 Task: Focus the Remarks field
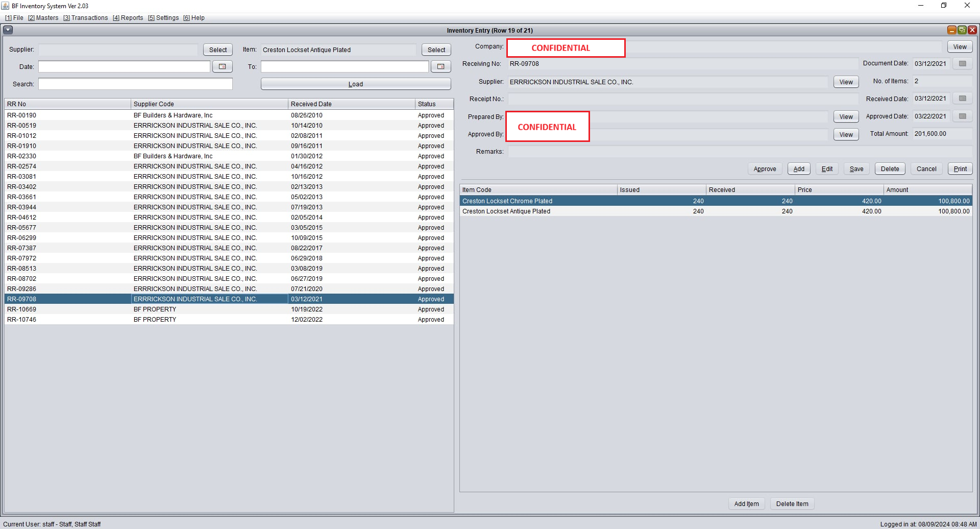[740, 152]
